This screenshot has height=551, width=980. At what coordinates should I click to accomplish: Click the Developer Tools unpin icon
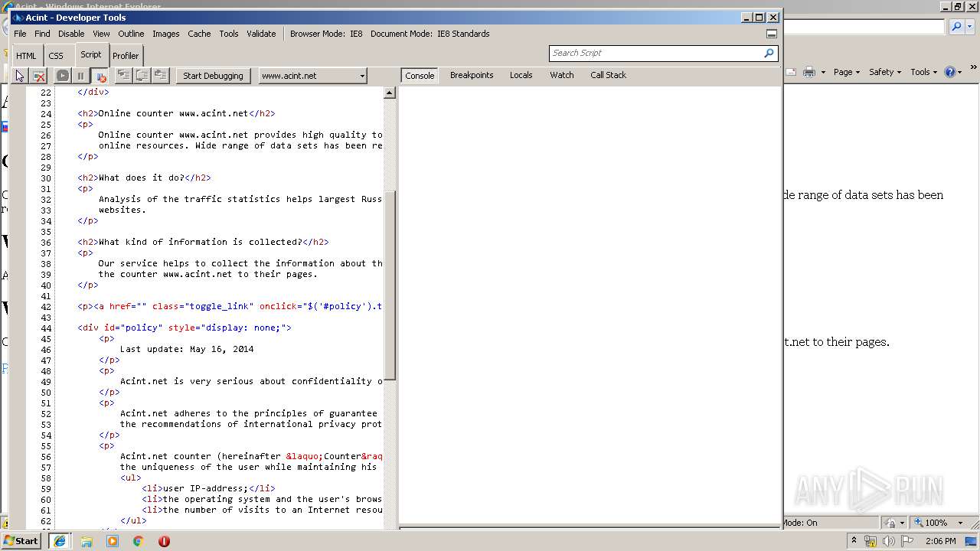(x=772, y=34)
